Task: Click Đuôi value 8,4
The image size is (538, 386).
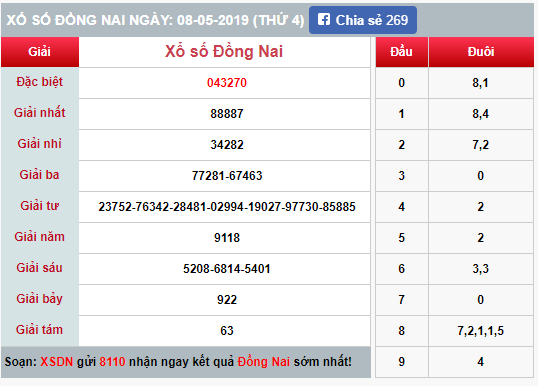Action: [x=481, y=114]
